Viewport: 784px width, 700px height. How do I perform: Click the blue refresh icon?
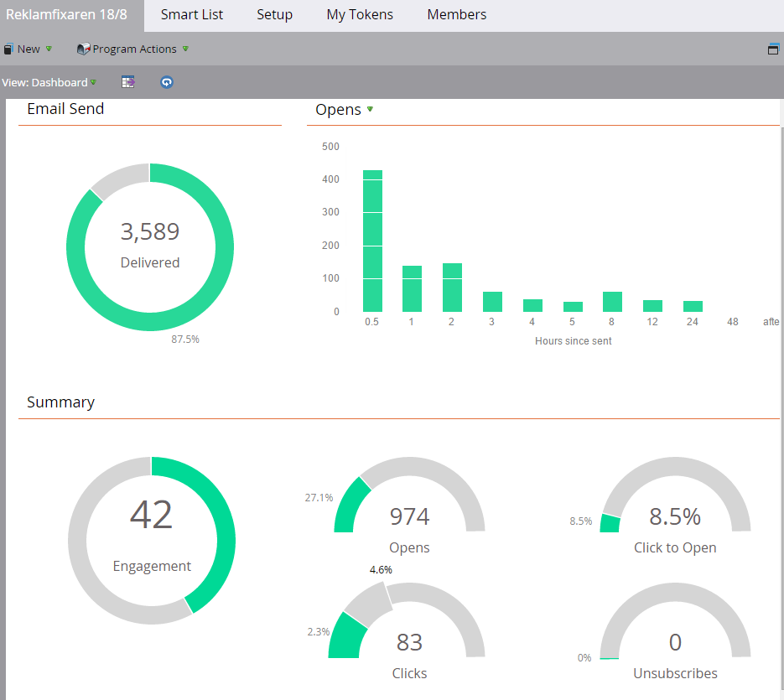(x=167, y=82)
